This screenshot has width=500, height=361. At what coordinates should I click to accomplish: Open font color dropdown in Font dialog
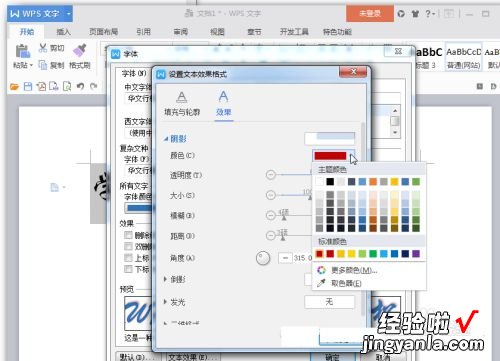tap(138, 208)
